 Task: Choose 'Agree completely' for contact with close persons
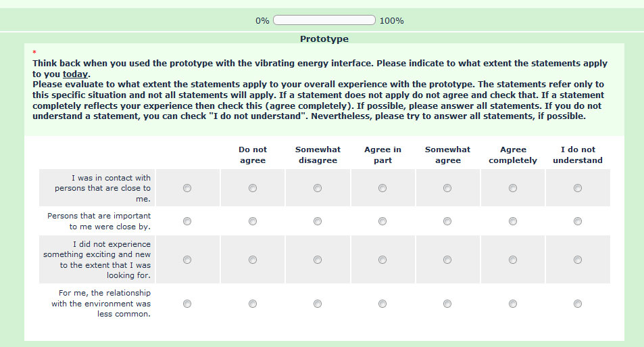pos(513,188)
